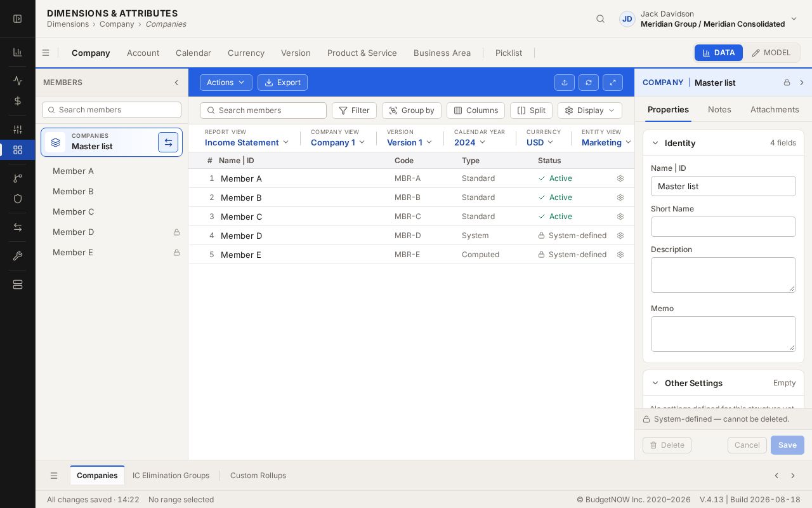Focus the Description text area
The image size is (812, 508).
click(723, 275)
